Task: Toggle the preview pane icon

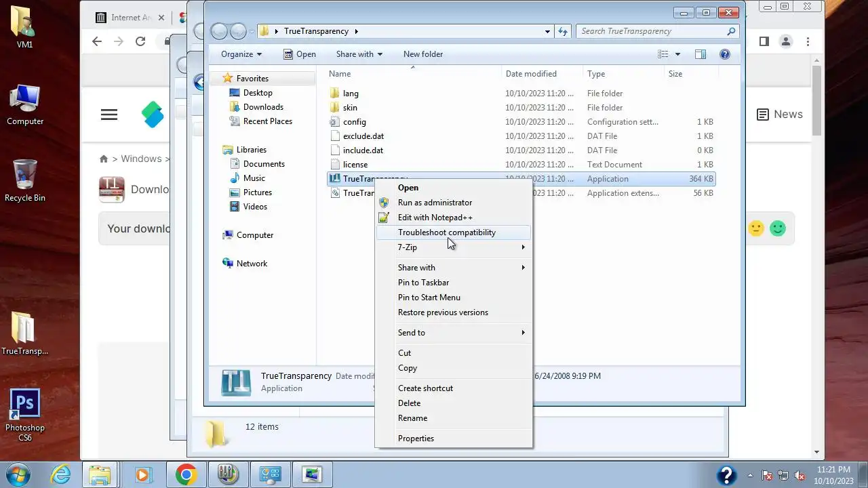Action: click(701, 54)
